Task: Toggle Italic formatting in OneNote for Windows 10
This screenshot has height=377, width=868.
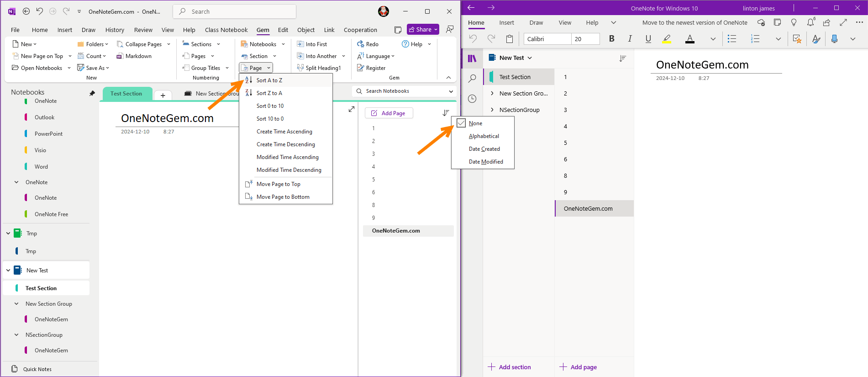Action: 630,39
